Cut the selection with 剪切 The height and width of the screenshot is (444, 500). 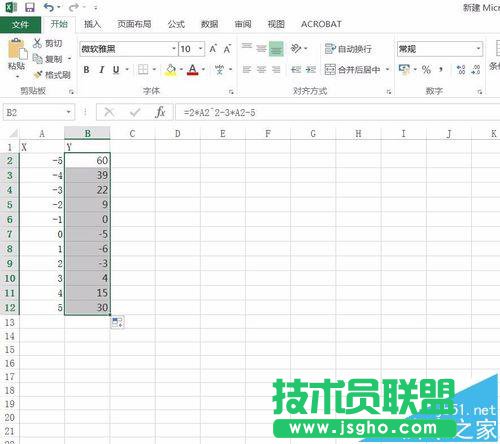(47, 43)
